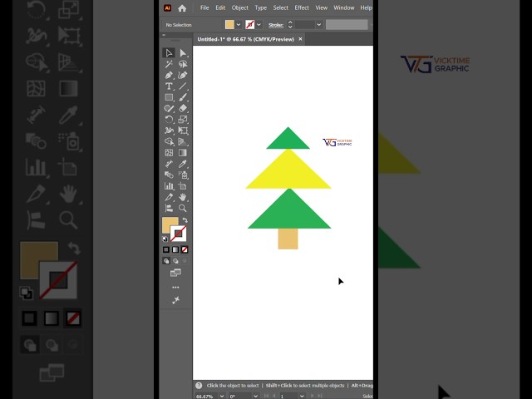This screenshot has width=532, height=399.
Task: Open the Edit menu
Action: [220, 7]
